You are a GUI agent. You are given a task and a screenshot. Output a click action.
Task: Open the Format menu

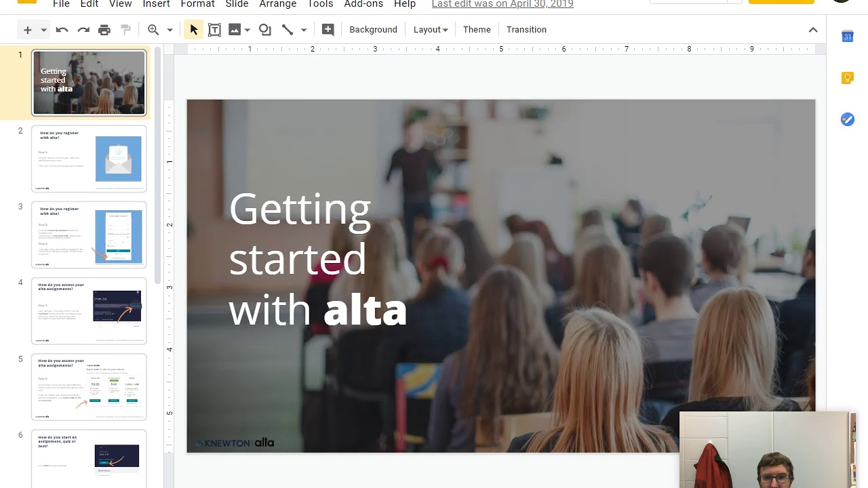pos(197,4)
